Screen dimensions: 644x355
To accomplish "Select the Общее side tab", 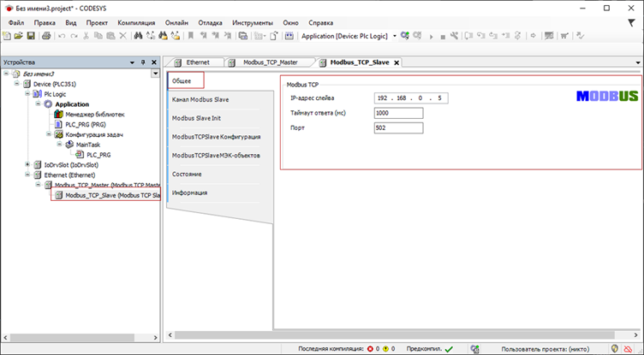I will (x=186, y=81).
